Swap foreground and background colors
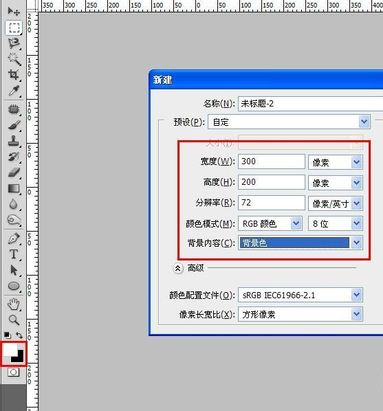 click(x=19, y=335)
